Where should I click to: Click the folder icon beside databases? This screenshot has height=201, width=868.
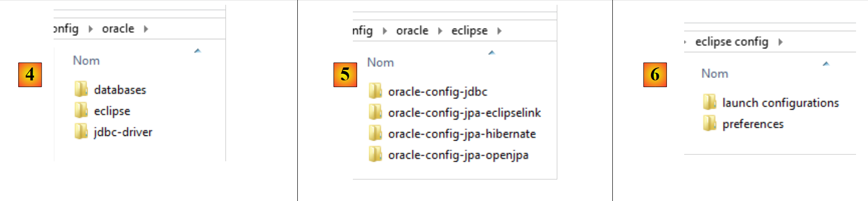81,89
